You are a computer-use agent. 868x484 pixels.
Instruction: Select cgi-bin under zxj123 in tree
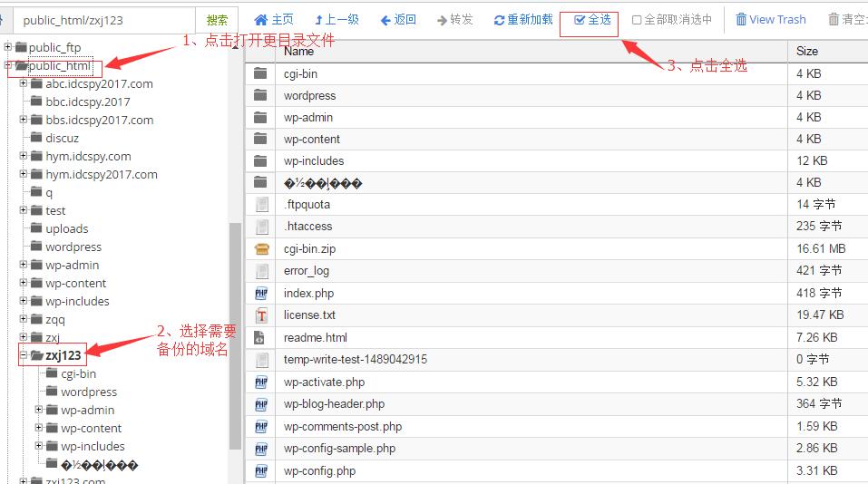(x=79, y=374)
